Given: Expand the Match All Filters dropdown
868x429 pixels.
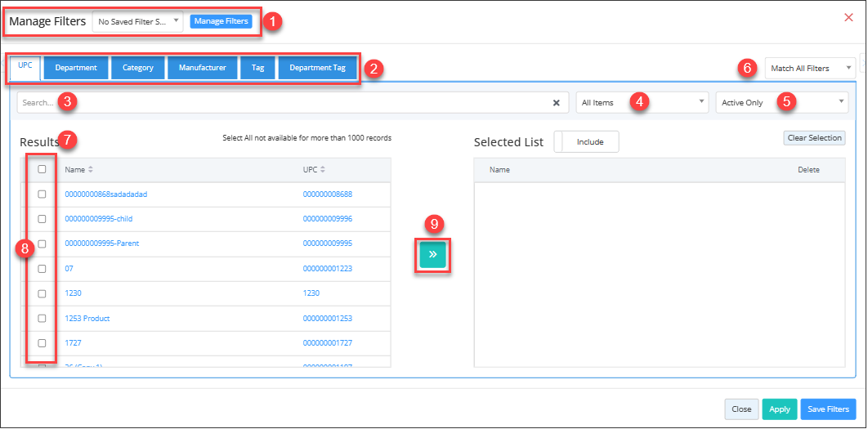Looking at the screenshot, I should pos(810,69).
